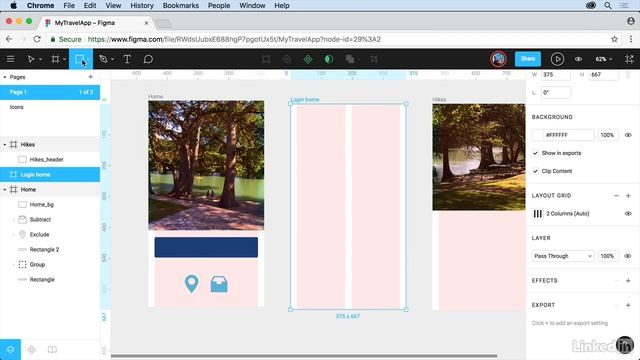Screen dimensions: 640x360
Task: Open Pen tool dropdown arrow
Action: pos(112,60)
